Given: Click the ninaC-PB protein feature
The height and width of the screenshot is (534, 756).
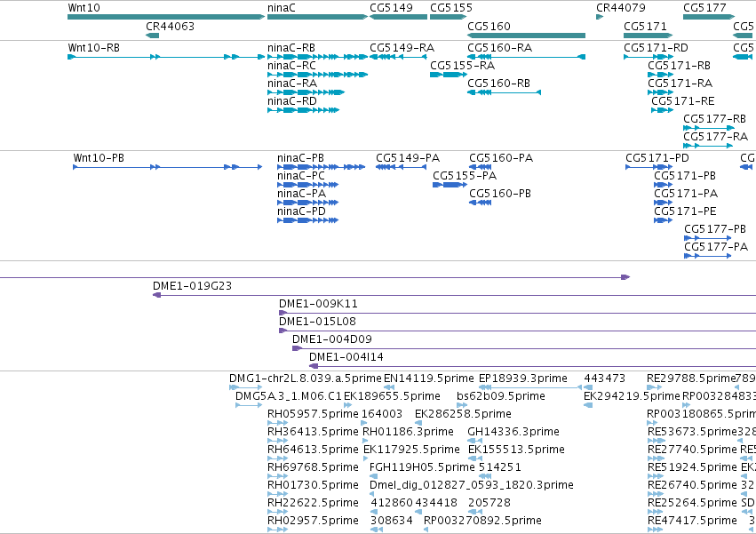Looking at the screenshot, I should [x=321, y=167].
